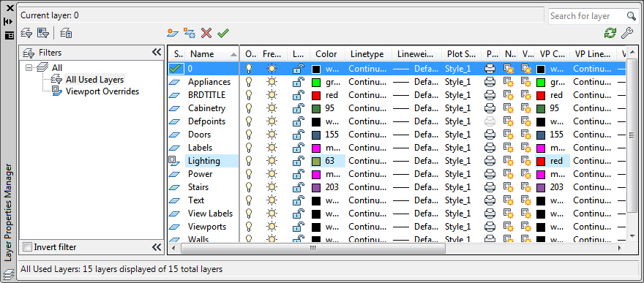The image size is (644, 283).
Task: Click the plot printer icon for Defpoints
Action: pyautogui.click(x=490, y=121)
